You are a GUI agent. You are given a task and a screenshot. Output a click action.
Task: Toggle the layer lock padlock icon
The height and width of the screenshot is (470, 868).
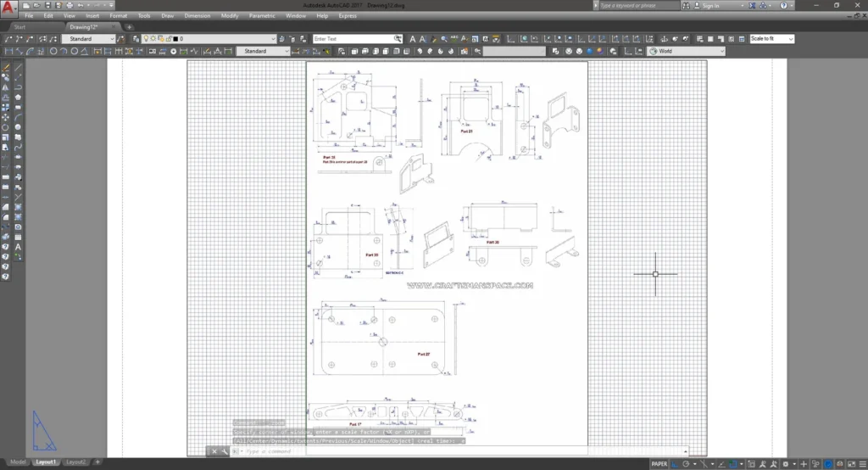coord(167,39)
